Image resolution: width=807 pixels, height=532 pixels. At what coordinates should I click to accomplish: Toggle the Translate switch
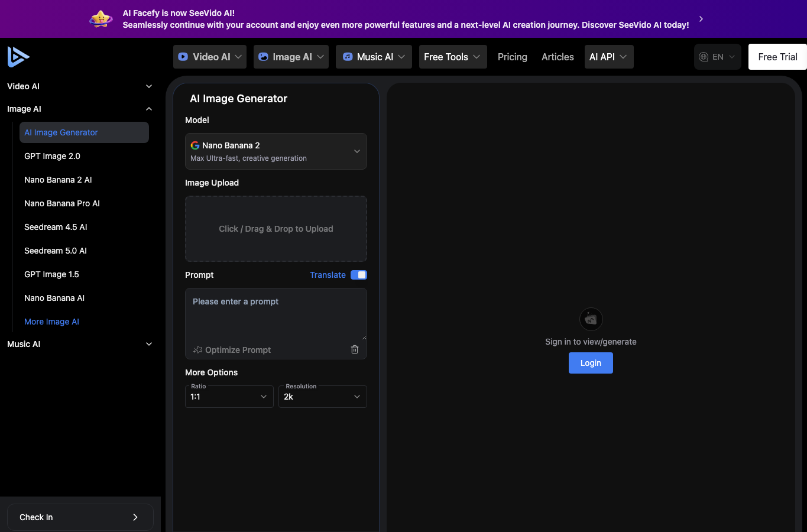359,275
